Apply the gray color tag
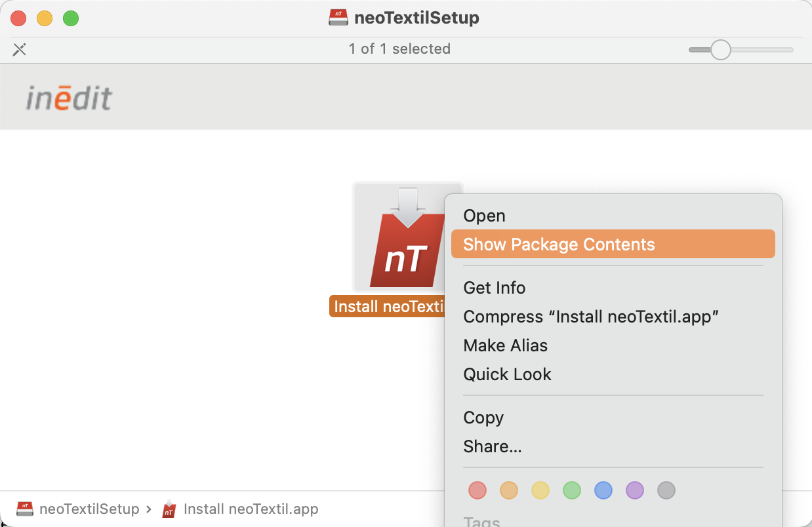The width and height of the screenshot is (812, 527). click(666, 490)
